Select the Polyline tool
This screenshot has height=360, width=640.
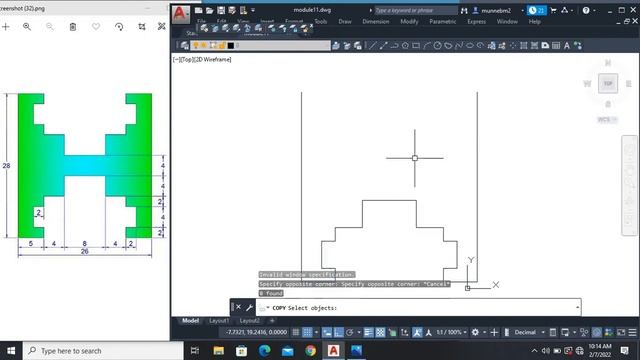(394, 46)
